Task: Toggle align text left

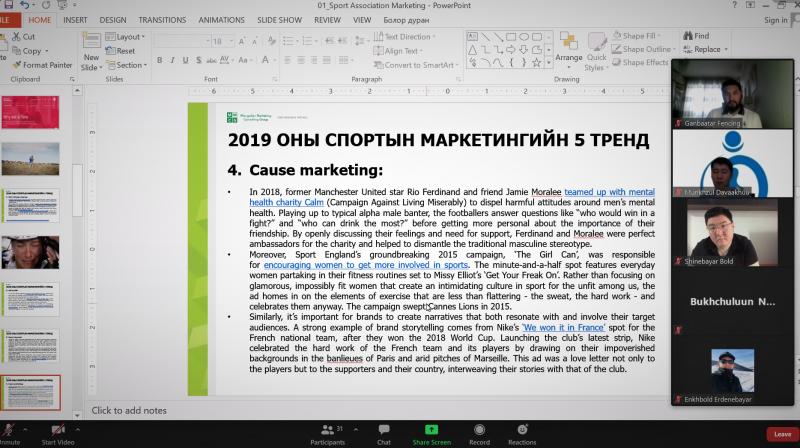Action: 288,60
